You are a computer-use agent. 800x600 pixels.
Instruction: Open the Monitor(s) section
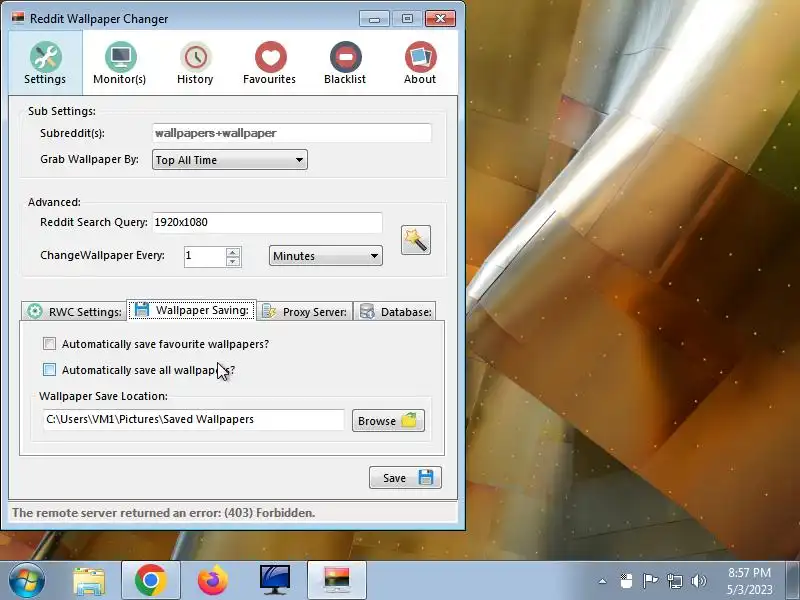pyautogui.click(x=120, y=63)
